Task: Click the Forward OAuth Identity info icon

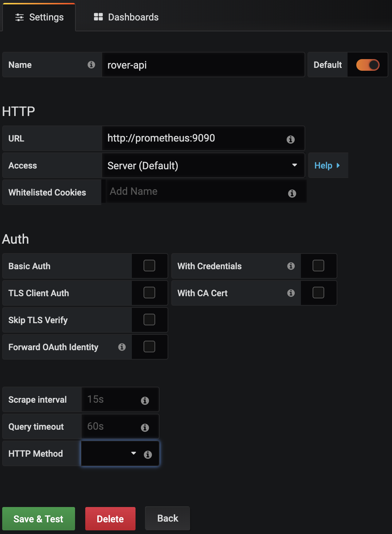Action: [x=122, y=347]
